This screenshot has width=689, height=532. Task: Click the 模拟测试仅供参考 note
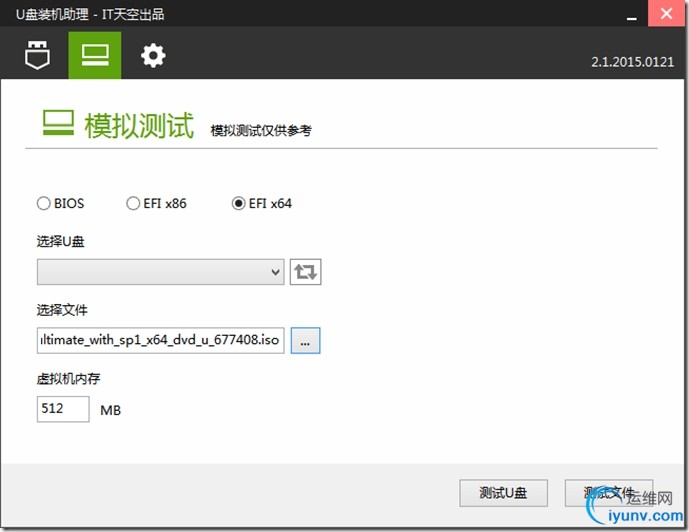tap(261, 130)
